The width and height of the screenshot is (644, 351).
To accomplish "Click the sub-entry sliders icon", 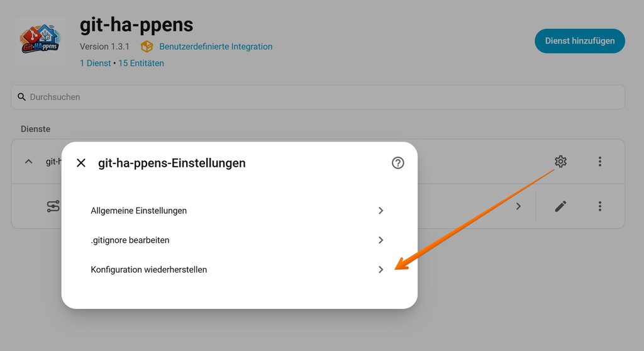I will click(x=53, y=206).
